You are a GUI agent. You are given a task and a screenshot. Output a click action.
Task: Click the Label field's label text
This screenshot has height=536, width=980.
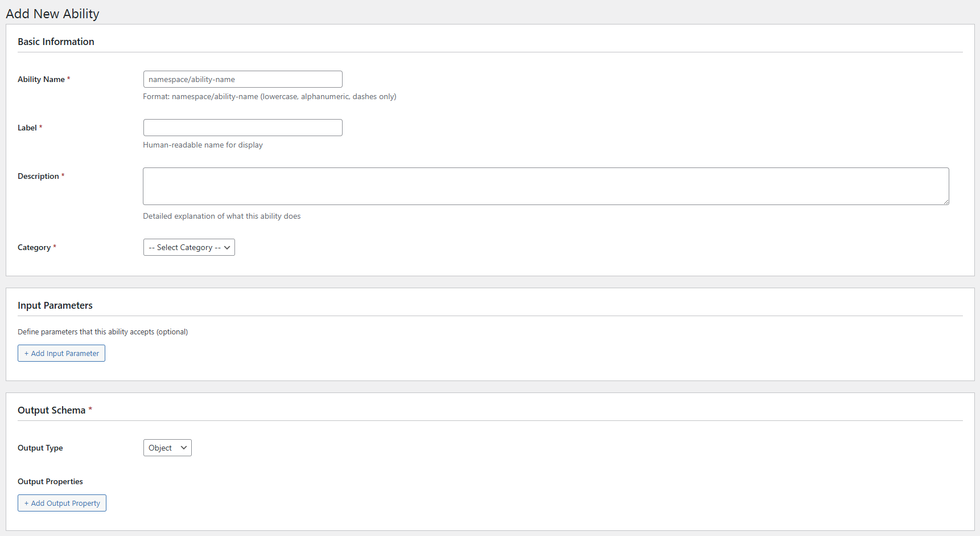(x=27, y=128)
